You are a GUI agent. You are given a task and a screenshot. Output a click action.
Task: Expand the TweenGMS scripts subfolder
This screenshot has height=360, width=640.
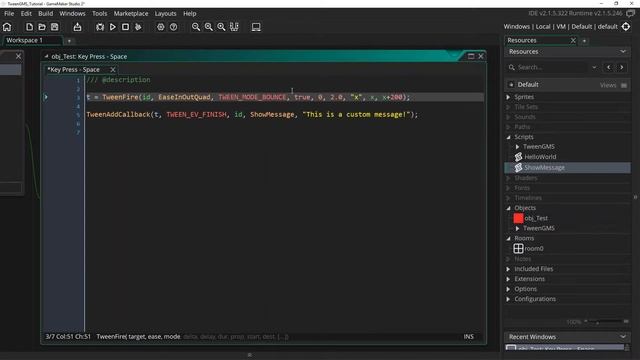[x=517, y=147]
